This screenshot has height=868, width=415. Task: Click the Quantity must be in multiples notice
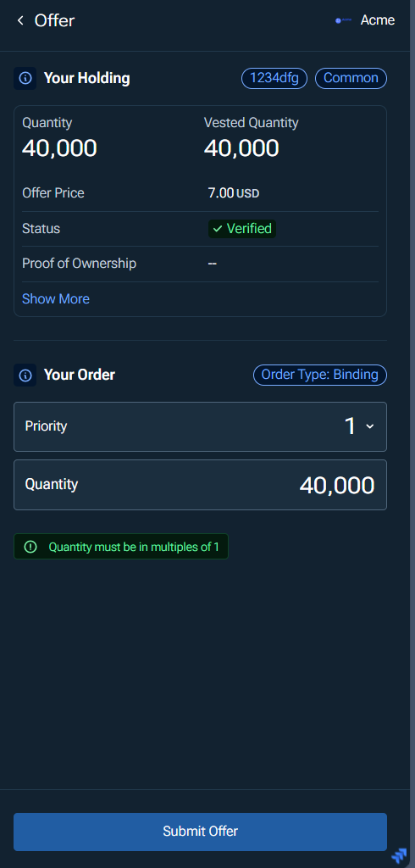click(x=120, y=547)
